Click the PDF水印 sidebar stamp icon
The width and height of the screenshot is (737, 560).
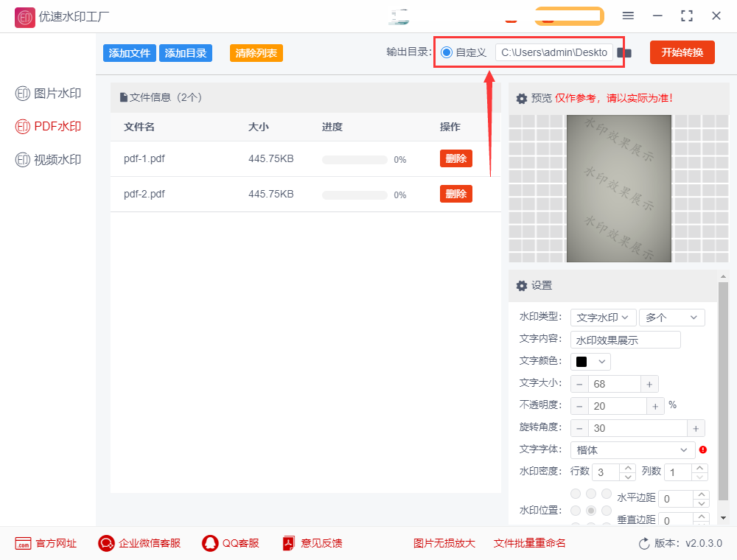pyautogui.click(x=23, y=127)
